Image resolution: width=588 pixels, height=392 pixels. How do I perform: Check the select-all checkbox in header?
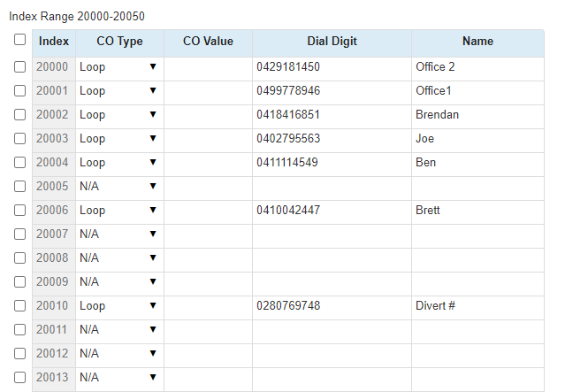19,40
